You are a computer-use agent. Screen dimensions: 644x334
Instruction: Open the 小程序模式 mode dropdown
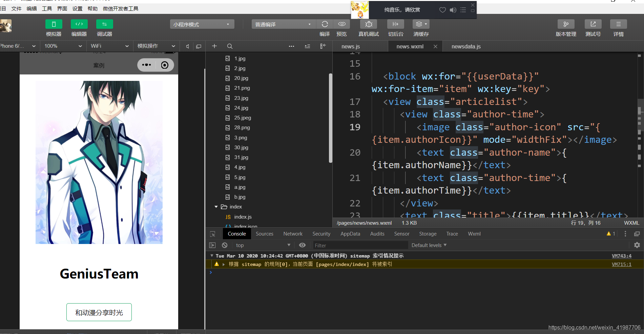tap(202, 24)
